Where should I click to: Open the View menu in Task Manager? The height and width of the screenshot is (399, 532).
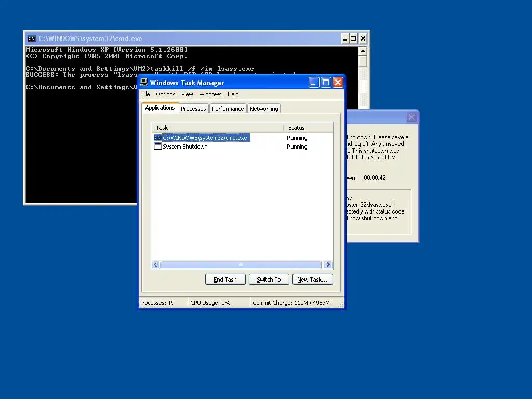click(x=187, y=94)
